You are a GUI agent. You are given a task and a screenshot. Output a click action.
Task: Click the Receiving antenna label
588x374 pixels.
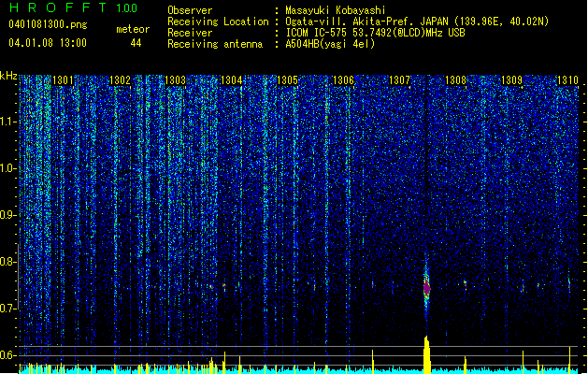pos(215,44)
